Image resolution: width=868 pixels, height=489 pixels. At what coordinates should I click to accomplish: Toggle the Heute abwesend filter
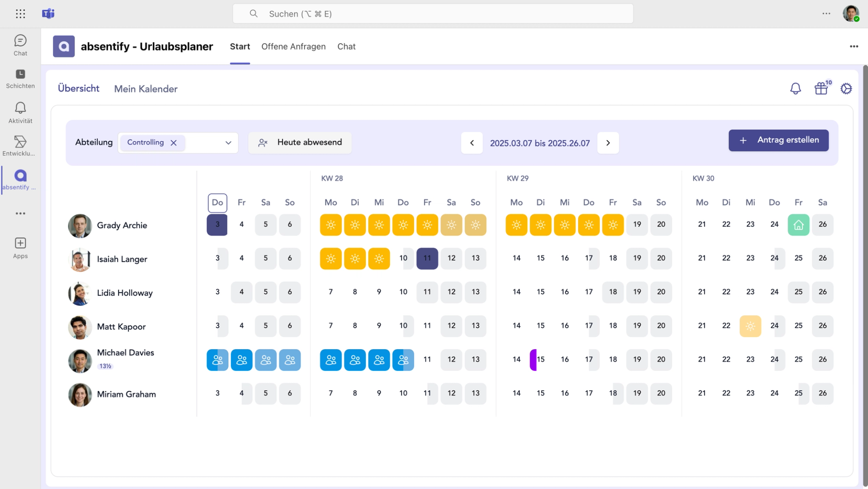tap(300, 142)
